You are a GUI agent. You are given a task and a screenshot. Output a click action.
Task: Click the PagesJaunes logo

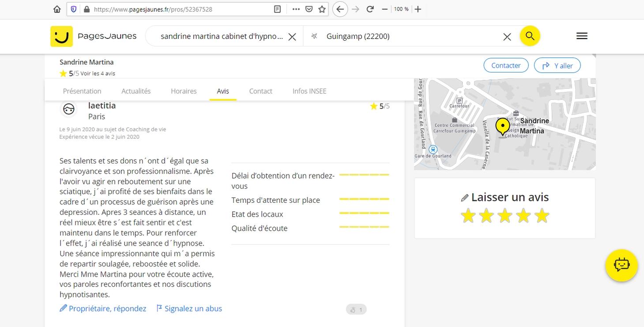(x=94, y=36)
